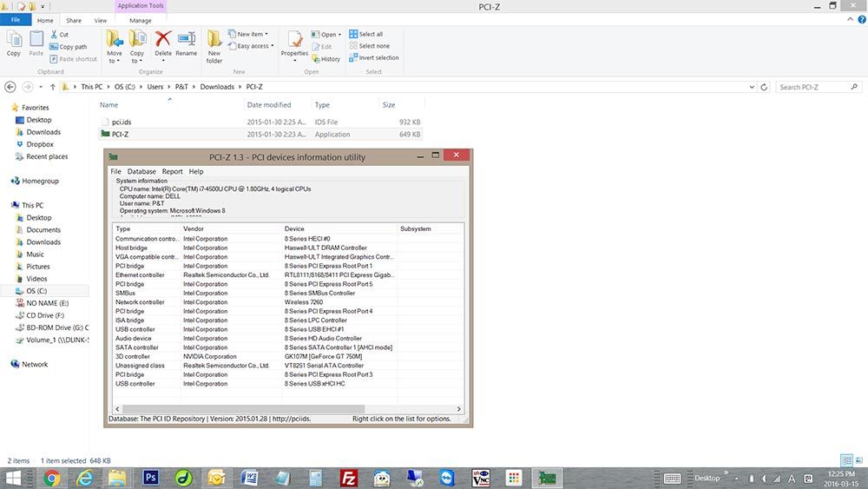Select Network in navigation pane

click(35, 364)
